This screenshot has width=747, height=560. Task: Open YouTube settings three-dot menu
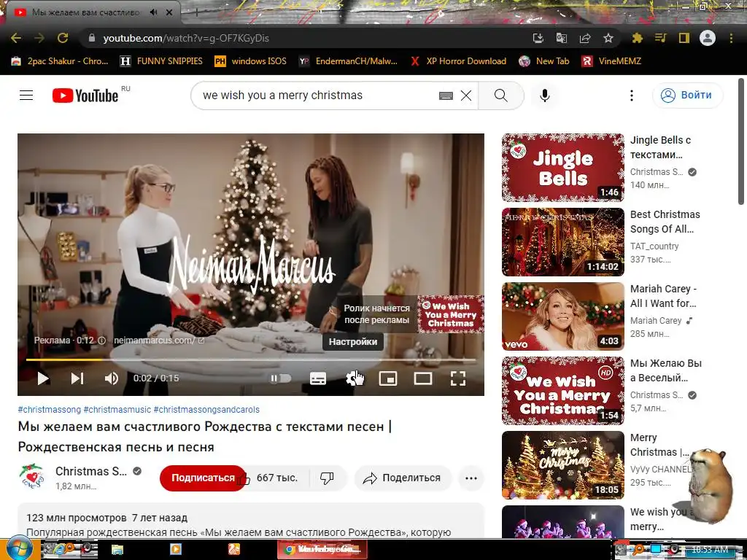pos(632,96)
